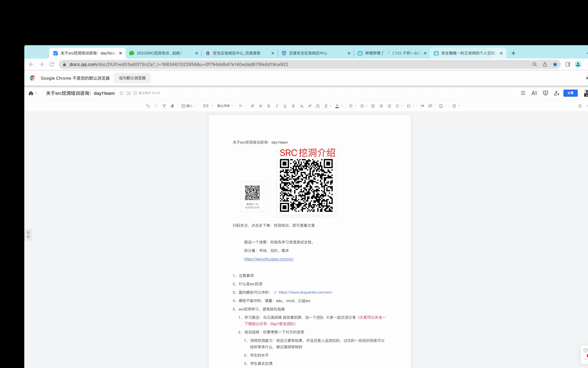Open the home icon in docs header
The image size is (588, 368).
31,93
